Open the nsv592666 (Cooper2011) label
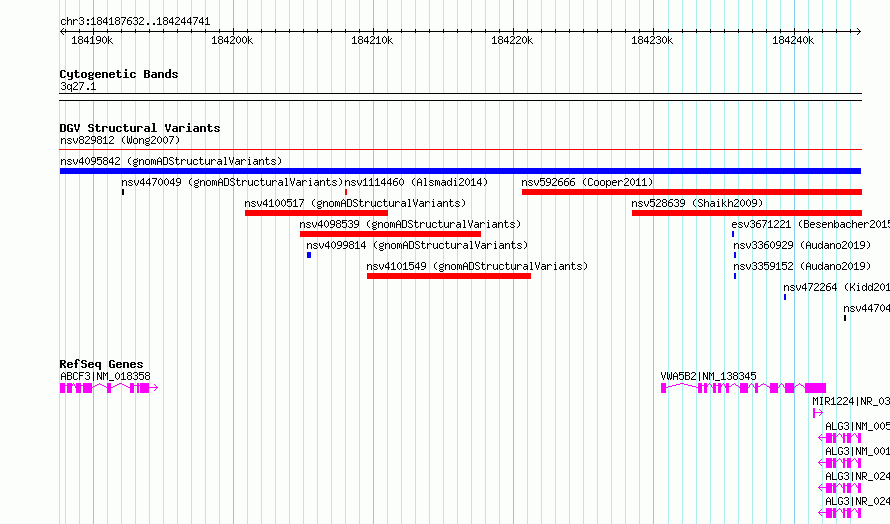Image resolution: width=890 pixels, height=524 pixels. [587, 182]
